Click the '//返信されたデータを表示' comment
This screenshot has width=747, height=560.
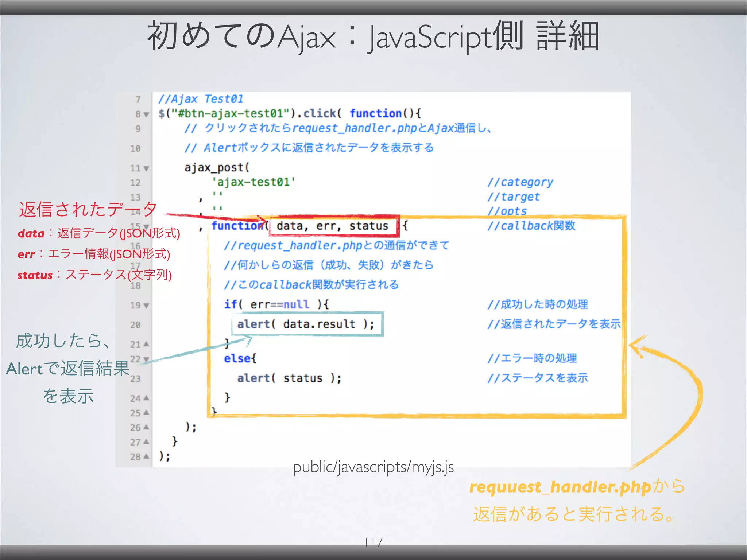tap(554, 324)
